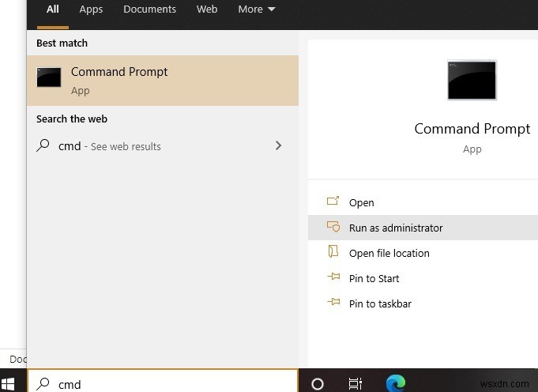Screen dimensions: 538x392
Task: Launch Microsoft Edge from the taskbar
Action: coord(394,383)
